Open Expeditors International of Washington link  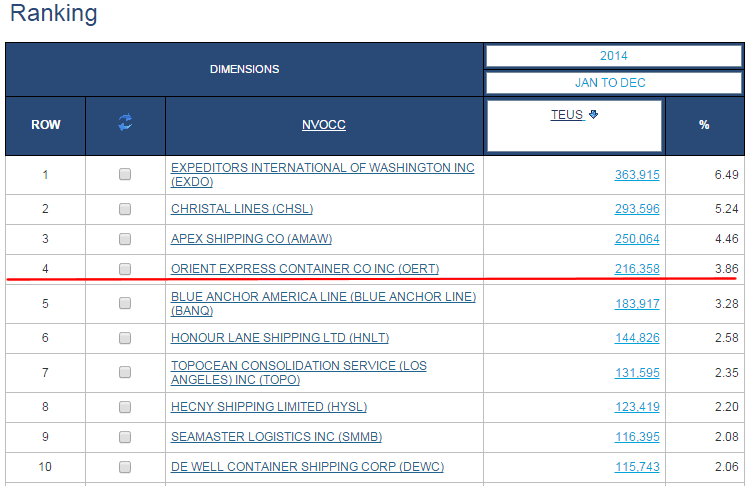pos(323,175)
